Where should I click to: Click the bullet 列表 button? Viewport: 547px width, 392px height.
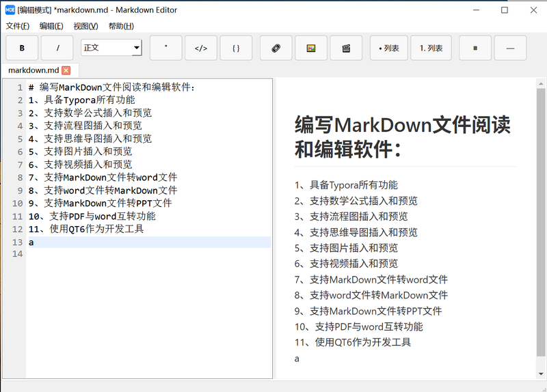(389, 48)
